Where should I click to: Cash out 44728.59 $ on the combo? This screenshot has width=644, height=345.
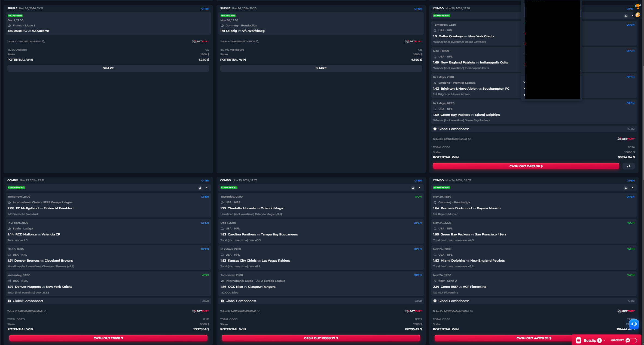coord(534,338)
